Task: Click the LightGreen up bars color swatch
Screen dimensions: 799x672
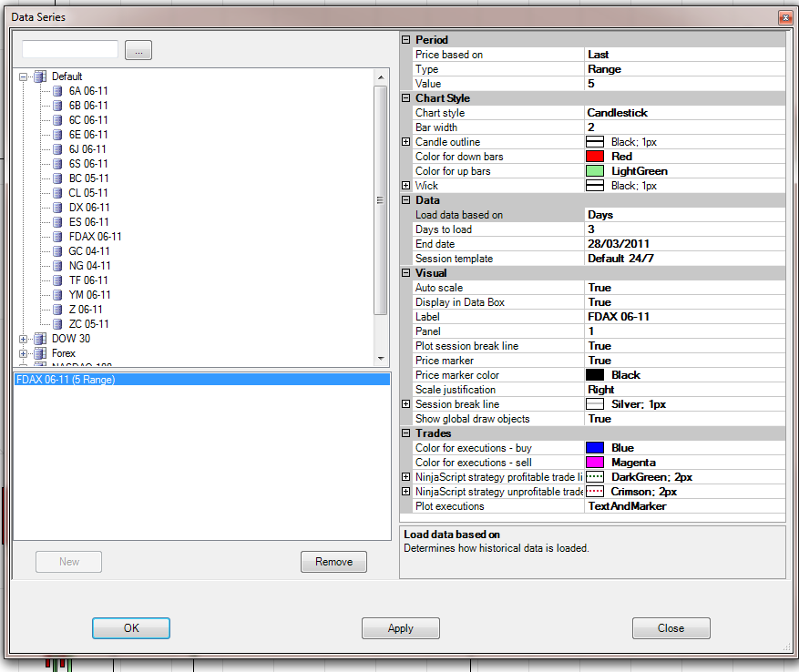Action: coord(595,171)
